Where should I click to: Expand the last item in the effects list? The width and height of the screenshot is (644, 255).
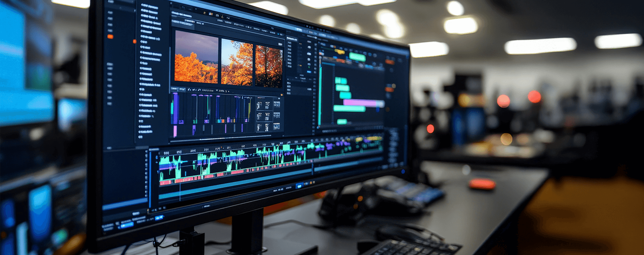click(x=141, y=137)
